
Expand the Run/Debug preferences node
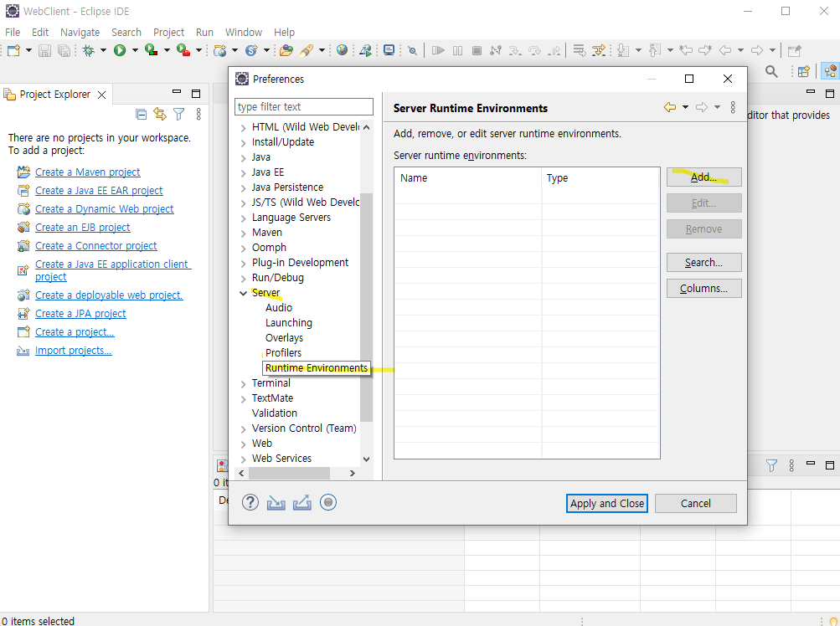click(x=243, y=278)
